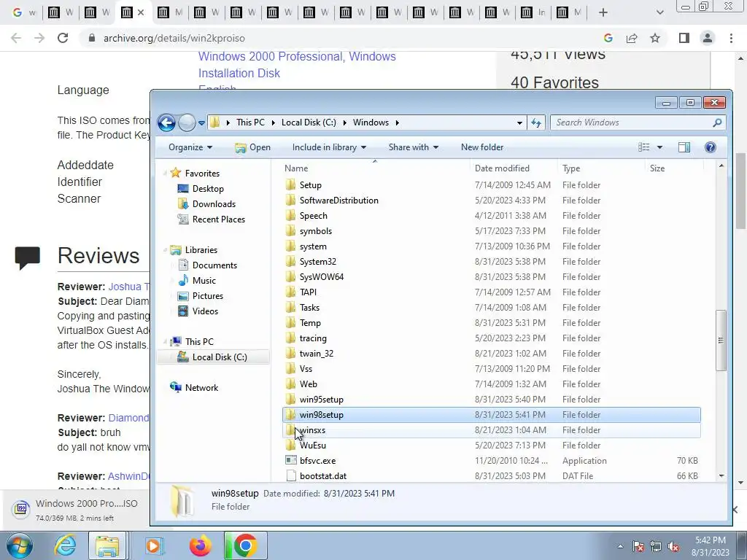Select the Setup folder icon
Screen dimensions: 747x560
290,184
